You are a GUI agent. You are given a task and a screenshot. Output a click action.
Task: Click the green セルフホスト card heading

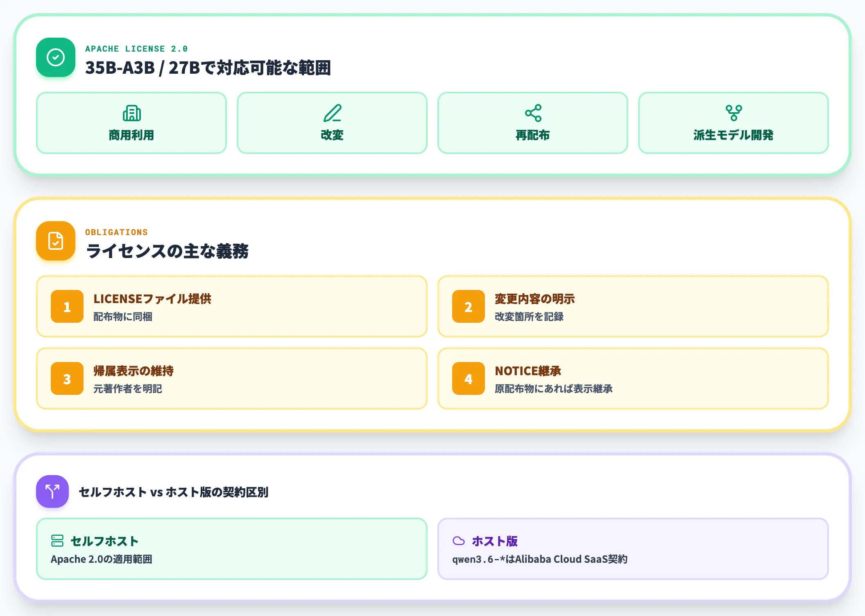click(x=104, y=541)
